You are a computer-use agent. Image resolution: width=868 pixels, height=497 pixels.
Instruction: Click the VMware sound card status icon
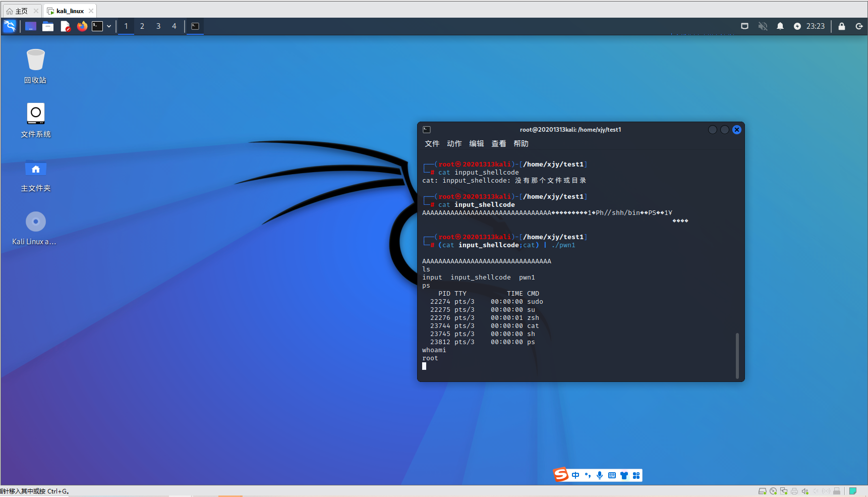point(805,491)
